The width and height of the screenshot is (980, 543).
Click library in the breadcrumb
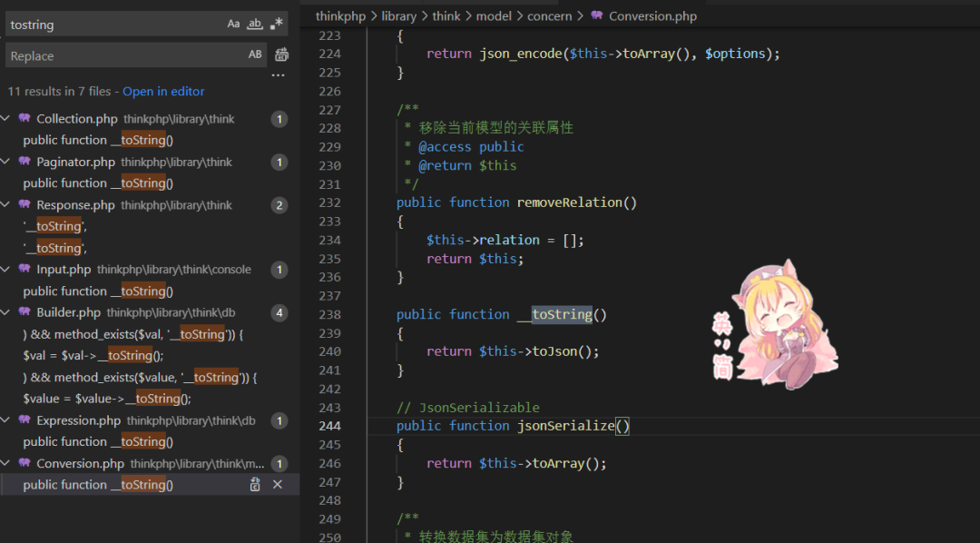[398, 16]
